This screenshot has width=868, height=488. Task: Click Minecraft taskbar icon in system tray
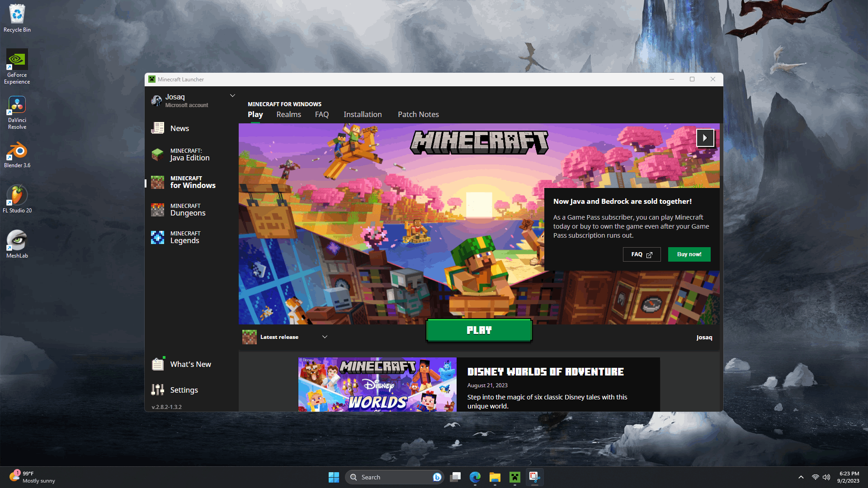(x=514, y=477)
